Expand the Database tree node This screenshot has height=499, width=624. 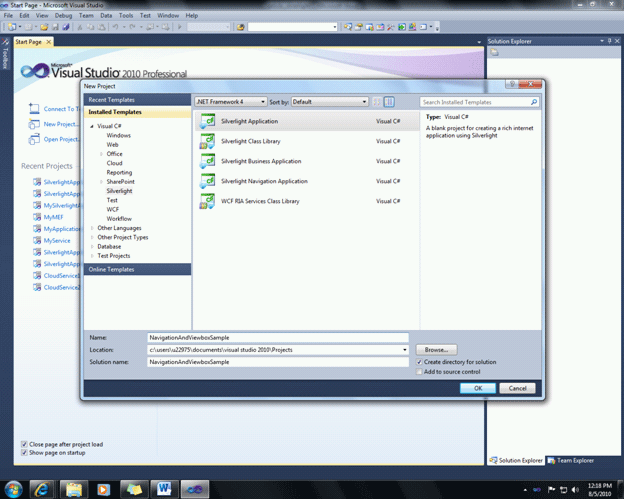pos(92,247)
